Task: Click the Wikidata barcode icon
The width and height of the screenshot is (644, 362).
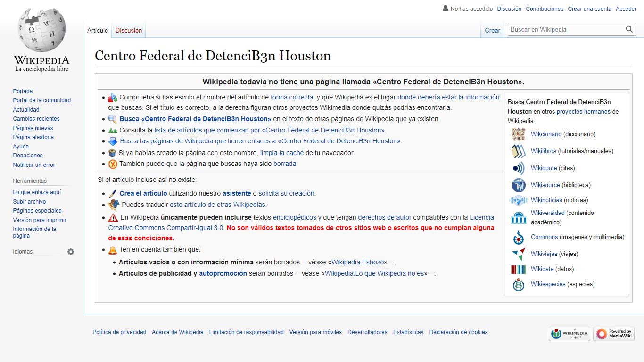Action: click(519, 269)
